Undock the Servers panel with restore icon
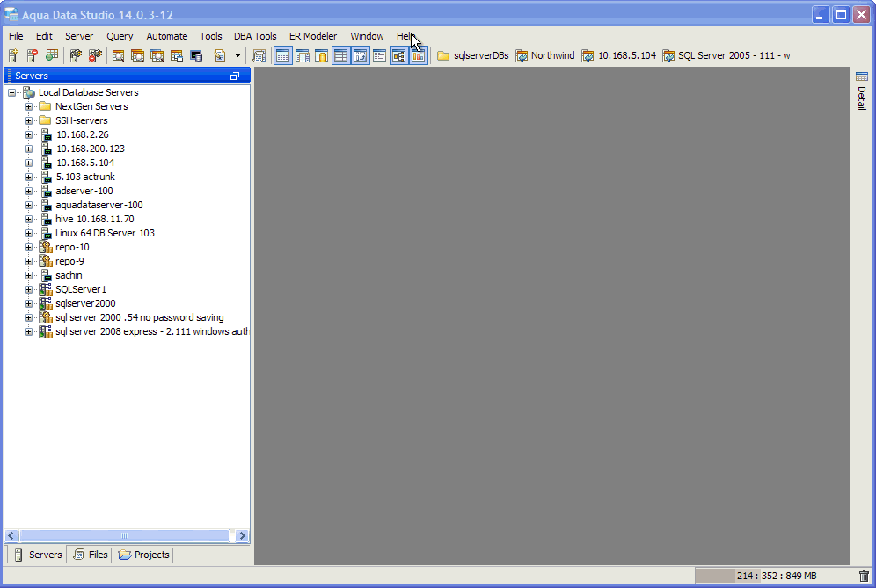Screen dimensions: 876x588 [x=235, y=76]
